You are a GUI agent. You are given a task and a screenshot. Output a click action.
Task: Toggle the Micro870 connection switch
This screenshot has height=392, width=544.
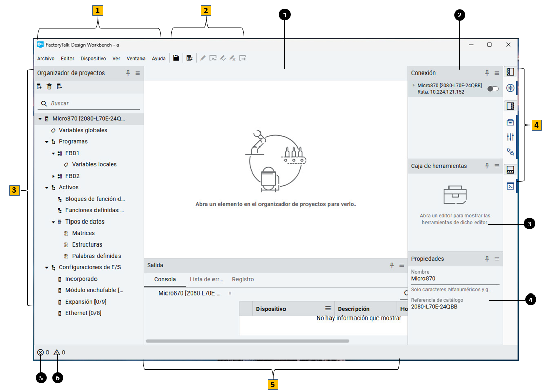pyautogui.click(x=492, y=89)
